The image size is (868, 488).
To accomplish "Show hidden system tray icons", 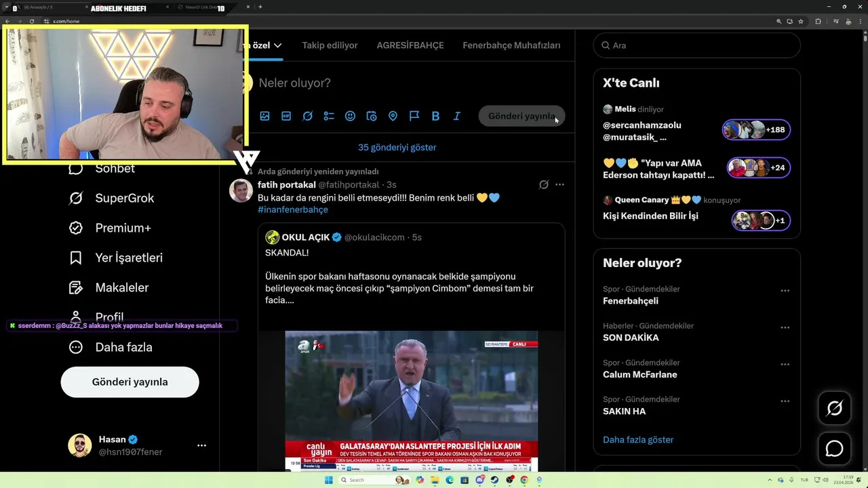I will pos(770,480).
